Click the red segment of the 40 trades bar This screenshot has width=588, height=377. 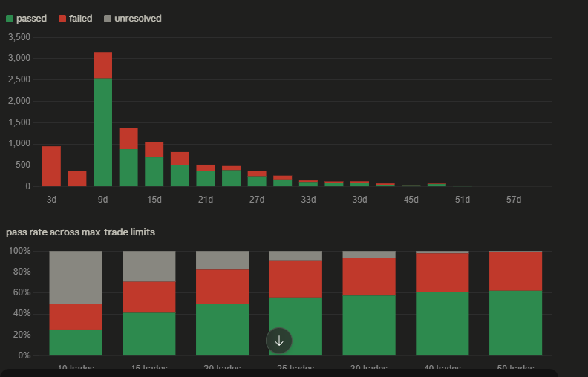tap(442, 273)
